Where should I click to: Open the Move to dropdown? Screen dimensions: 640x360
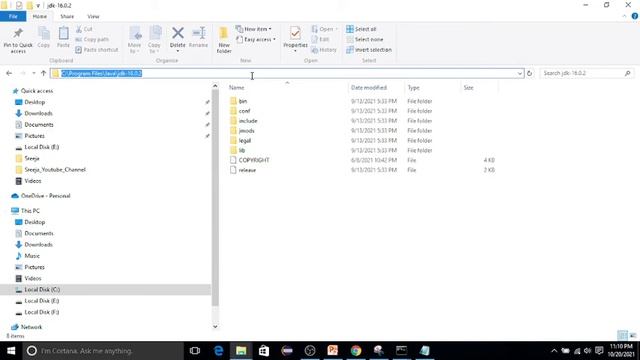(134, 40)
